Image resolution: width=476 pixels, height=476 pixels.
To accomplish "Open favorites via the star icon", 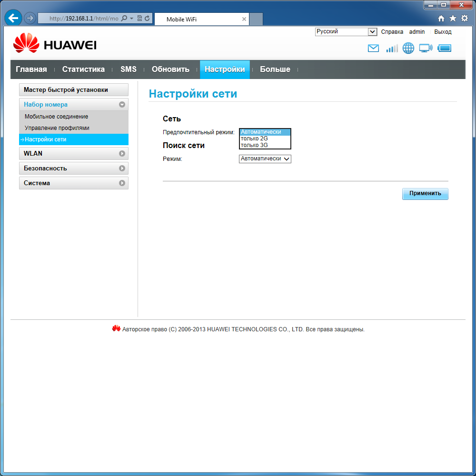I will [452, 18].
